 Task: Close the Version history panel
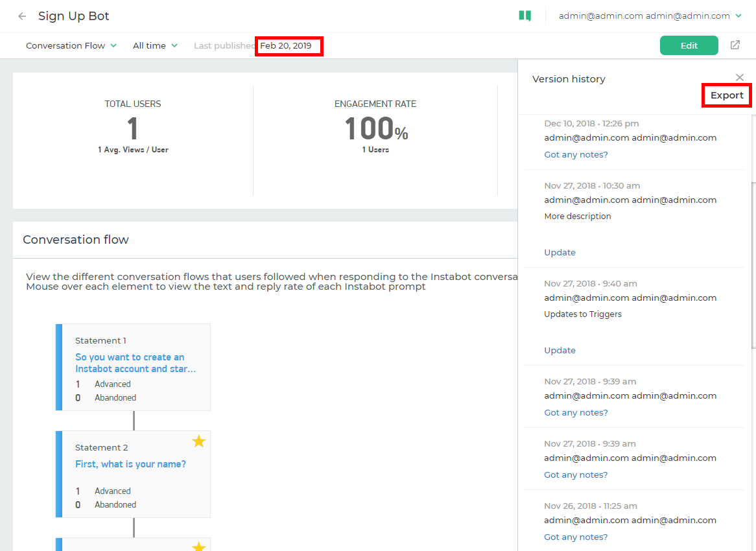coord(740,77)
